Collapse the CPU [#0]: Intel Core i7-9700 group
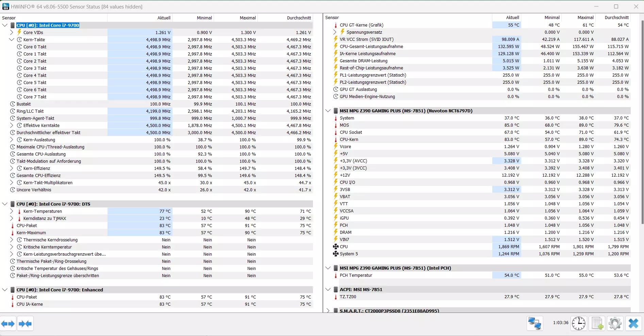644x336 pixels. (x=5, y=25)
